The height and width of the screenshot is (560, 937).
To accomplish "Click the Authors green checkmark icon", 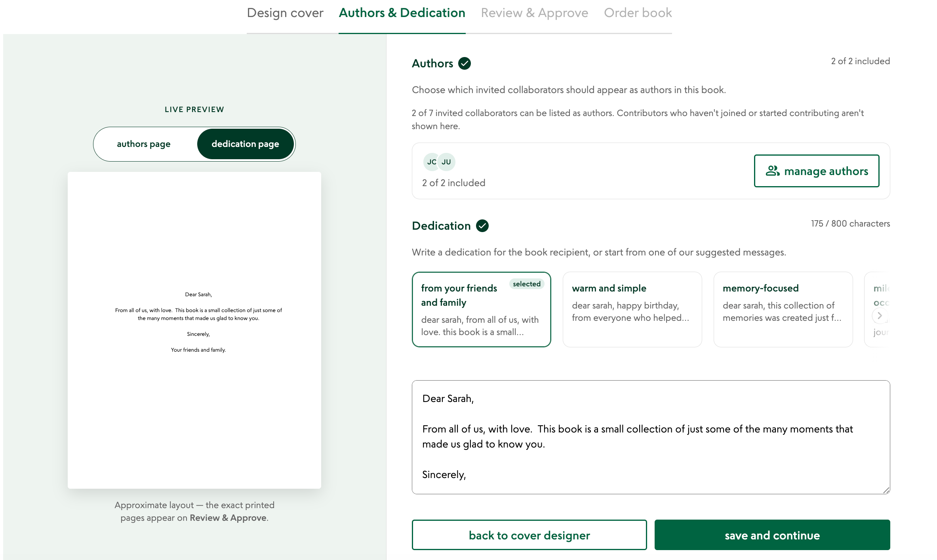I will tap(465, 63).
